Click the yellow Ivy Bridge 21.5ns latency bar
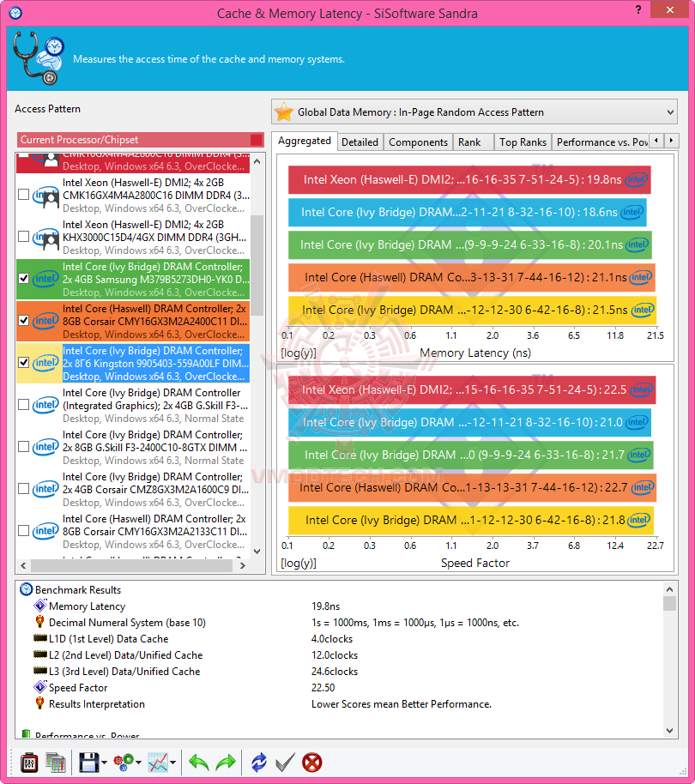Screen dimensions: 695x784 coord(472,310)
